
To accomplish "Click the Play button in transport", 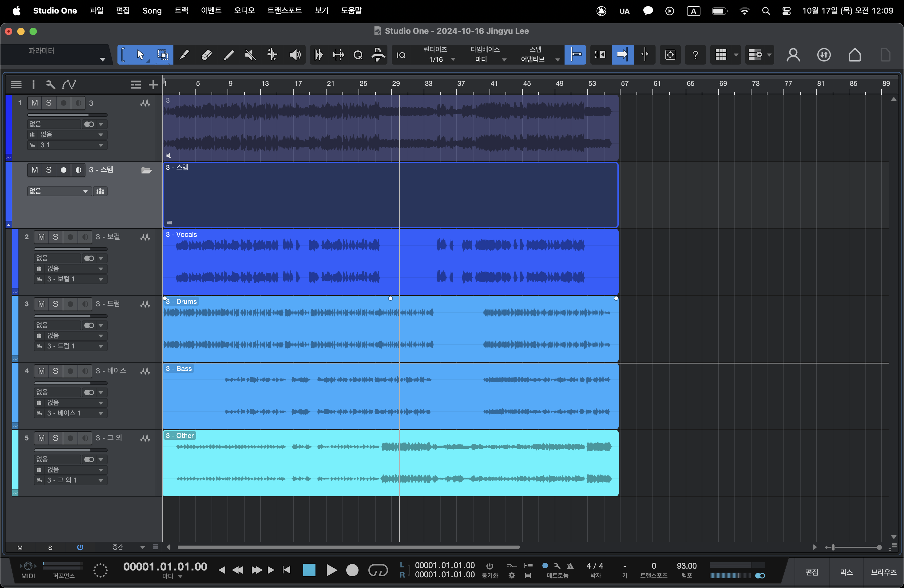I will tap(331, 570).
